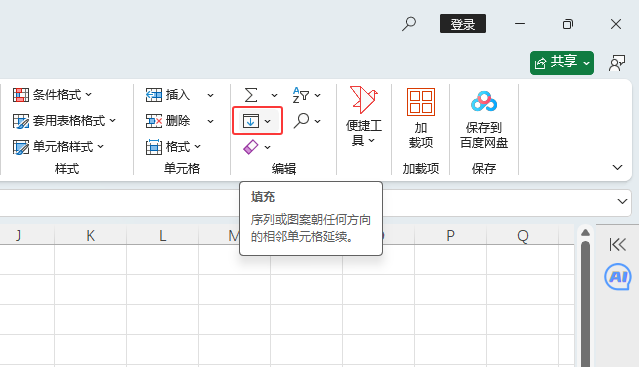Screen dimensions: 639x367
Task: Collapse side panel with double-arrow icon
Action: point(617,244)
